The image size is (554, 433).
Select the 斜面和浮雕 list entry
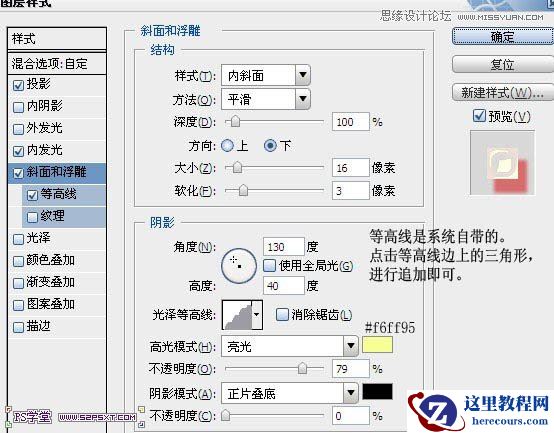tap(57, 173)
